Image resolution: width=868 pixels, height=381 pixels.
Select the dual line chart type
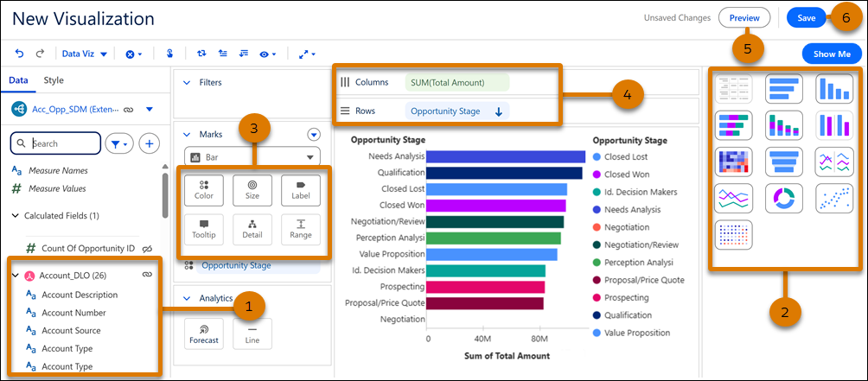coord(834,162)
